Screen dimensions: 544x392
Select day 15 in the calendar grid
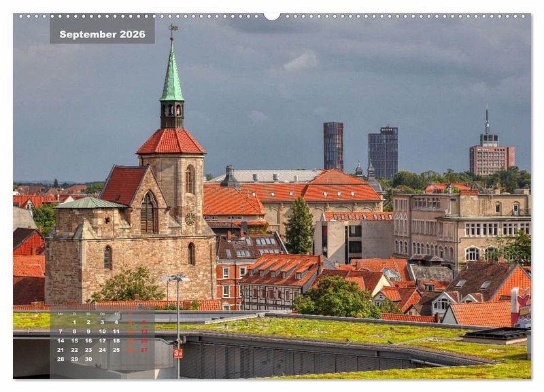point(74,340)
